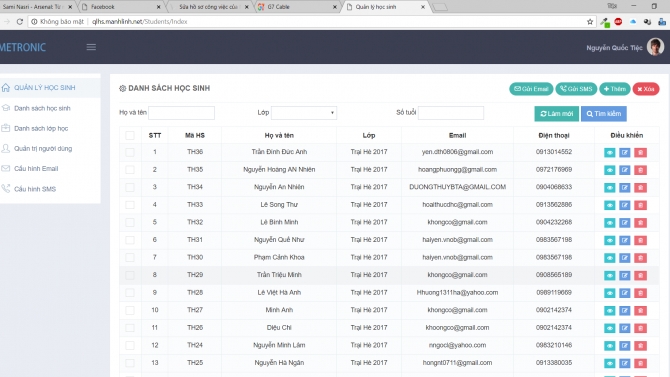Click the Thêm add button
This screenshot has height=377, width=670.
point(614,89)
